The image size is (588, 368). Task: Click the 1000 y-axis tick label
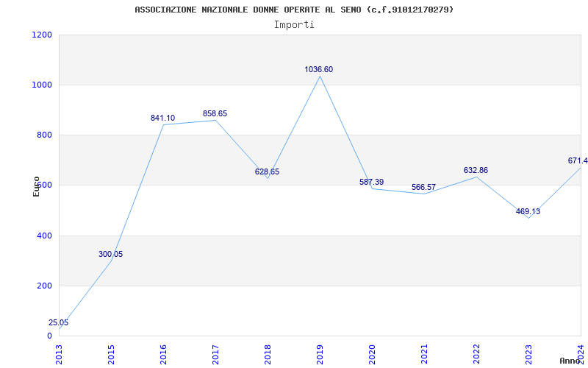click(42, 85)
